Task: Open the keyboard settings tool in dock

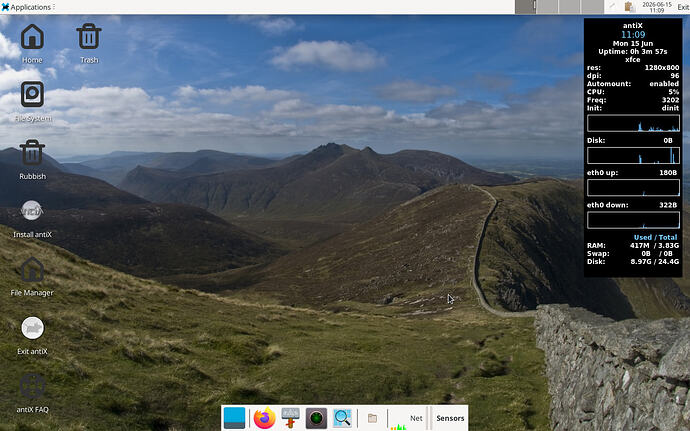Action: [x=290, y=418]
